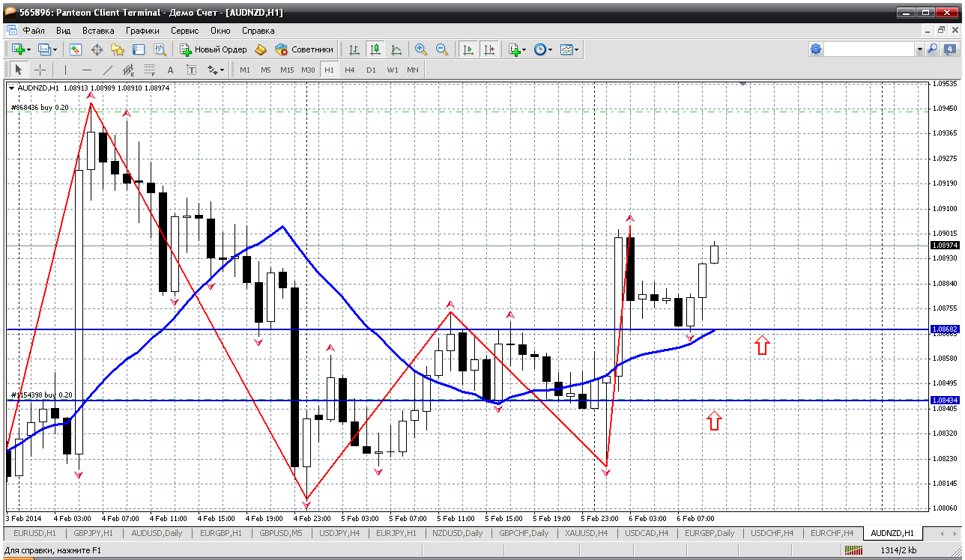Select the Fibonacci retracement tool

tap(149, 70)
